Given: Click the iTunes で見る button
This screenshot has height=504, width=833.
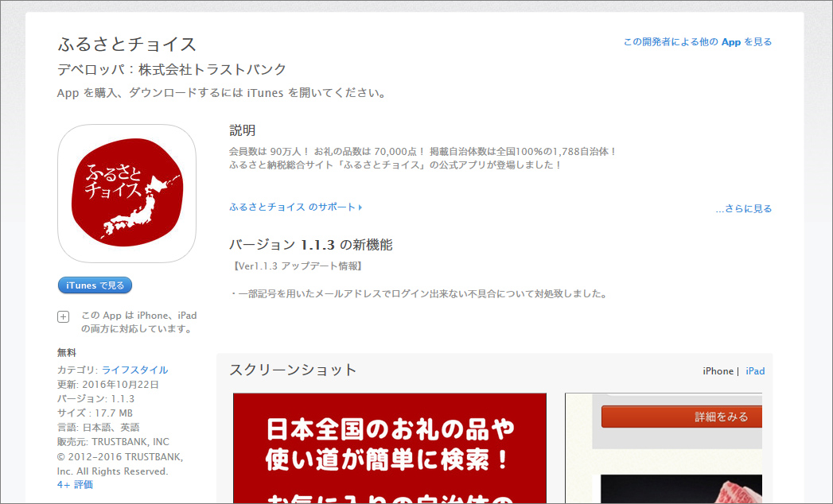Looking at the screenshot, I should click(x=95, y=285).
